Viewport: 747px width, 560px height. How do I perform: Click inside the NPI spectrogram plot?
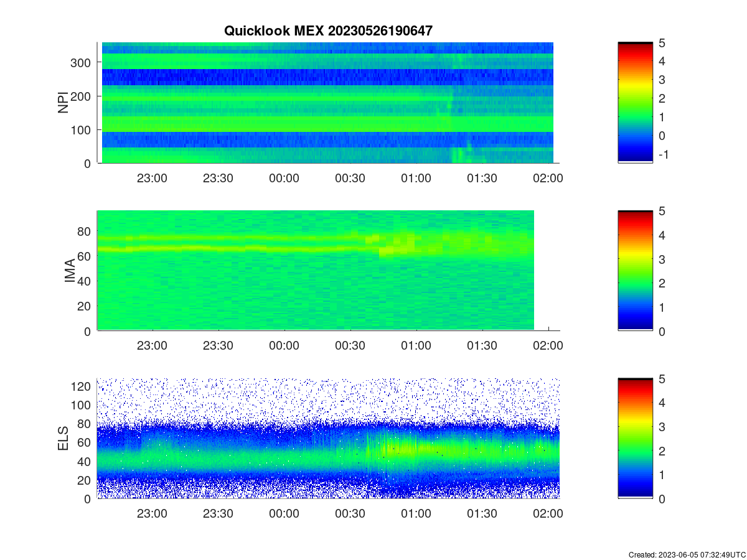[327, 103]
